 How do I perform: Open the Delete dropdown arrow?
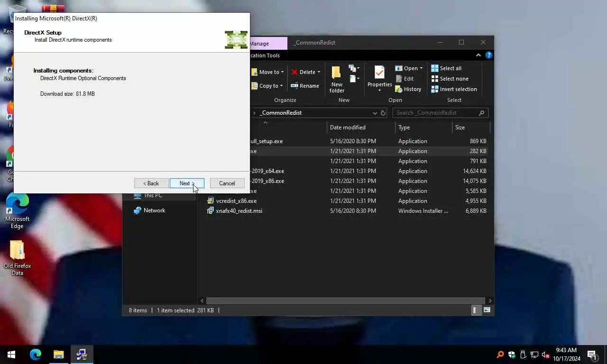pos(319,72)
